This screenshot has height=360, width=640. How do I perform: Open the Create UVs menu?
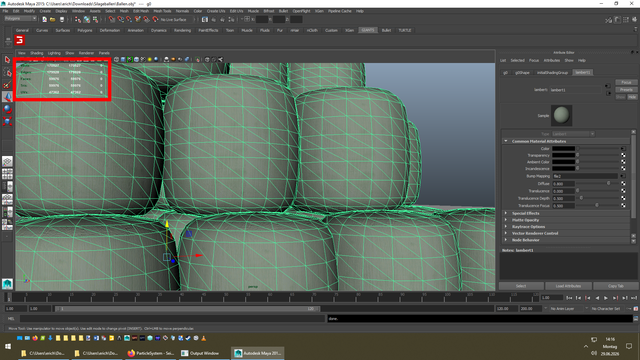tap(216, 11)
